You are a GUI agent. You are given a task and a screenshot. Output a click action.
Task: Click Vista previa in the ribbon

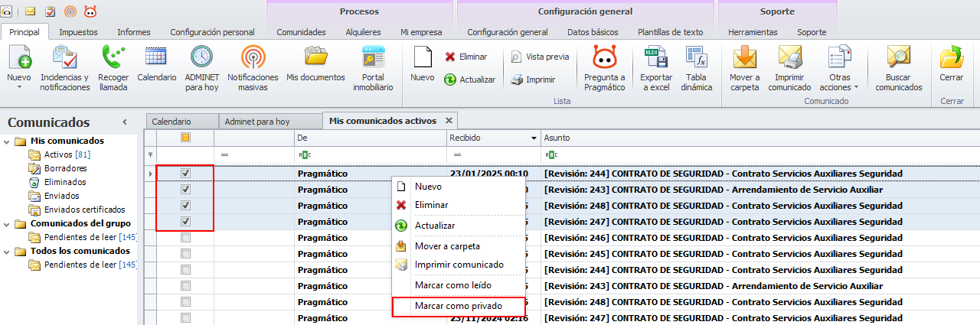[x=540, y=57]
